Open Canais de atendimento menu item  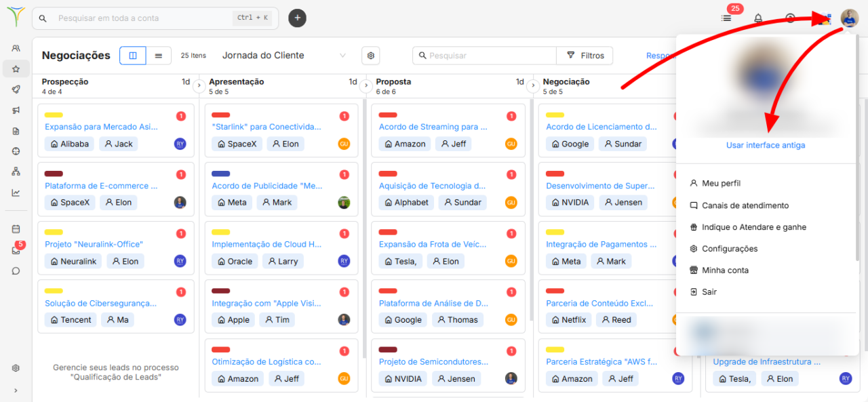click(x=738, y=205)
